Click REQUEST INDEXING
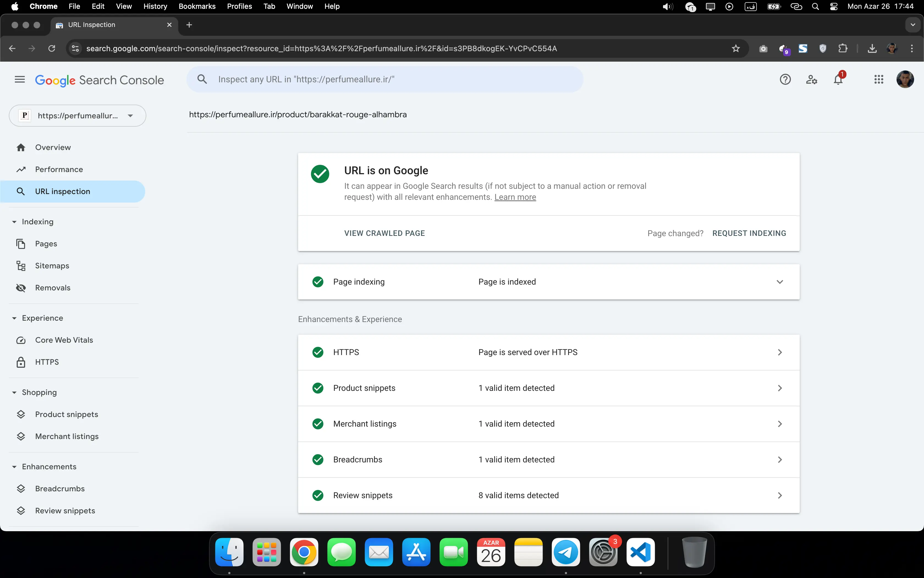The width and height of the screenshot is (924, 578). tap(749, 233)
